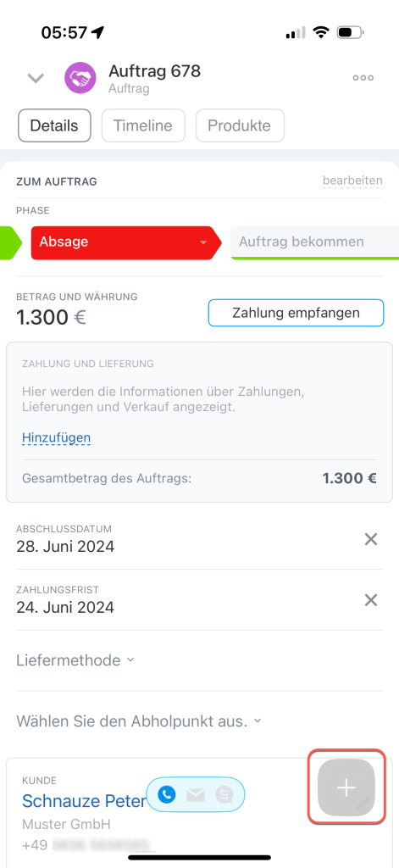Tap the purple handshake deal icon
Screen dimensions: 399x868
click(80, 77)
